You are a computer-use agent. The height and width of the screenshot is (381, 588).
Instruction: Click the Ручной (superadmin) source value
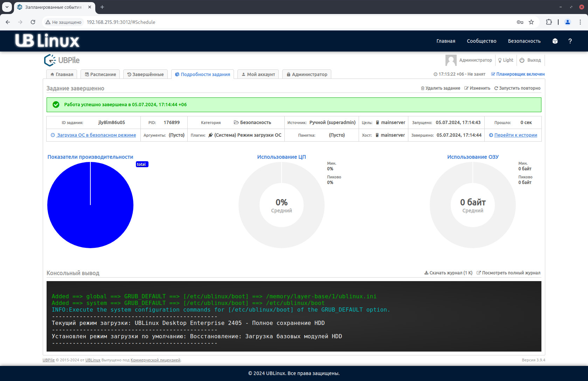tap(332, 123)
